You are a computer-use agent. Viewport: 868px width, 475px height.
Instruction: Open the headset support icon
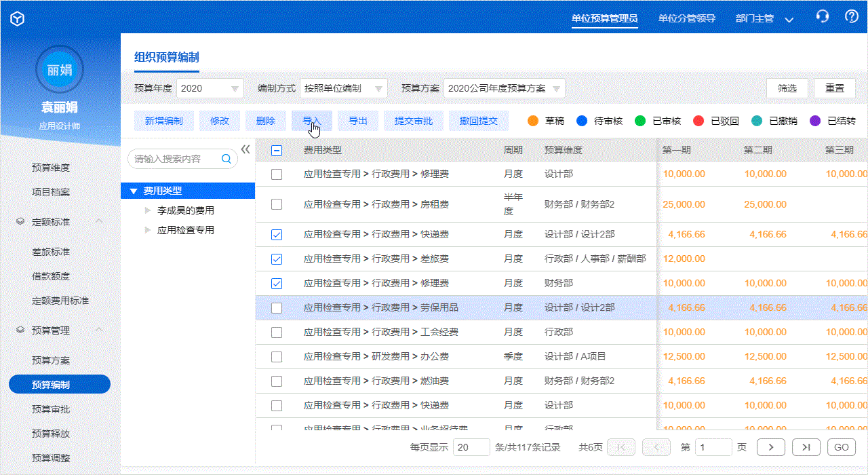tap(823, 17)
